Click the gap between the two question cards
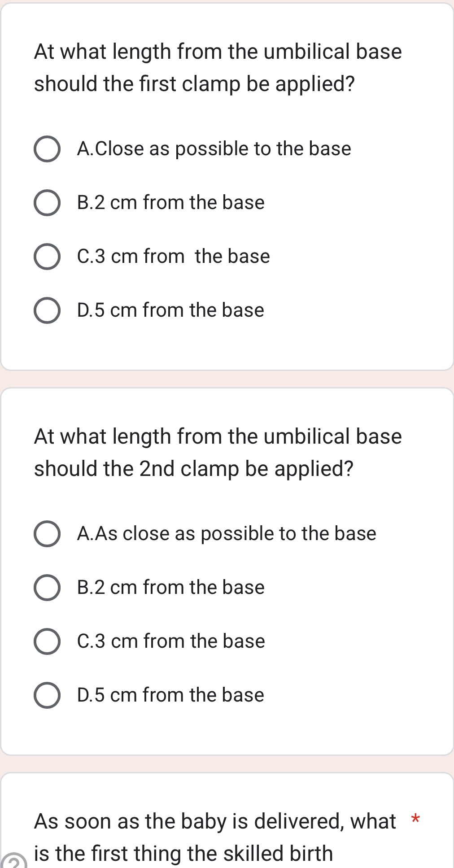The width and height of the screenshot is (454, 868). 227,378
